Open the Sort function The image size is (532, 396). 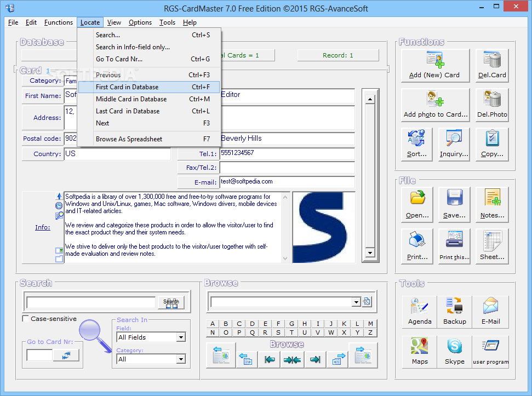pos(416,144)
